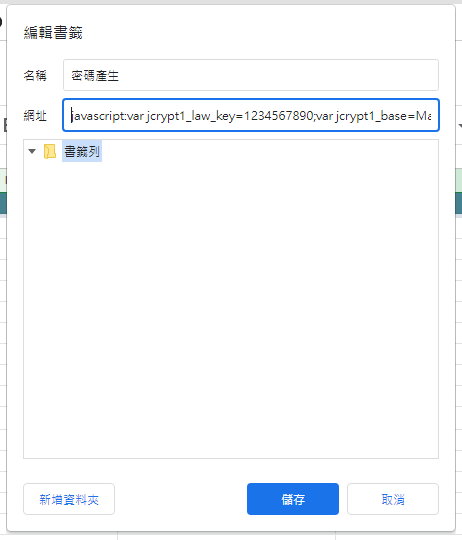Select the 書籤列 folder entry
The width and height of the screenshot is (462, 540).
click(x=82, y=151)
